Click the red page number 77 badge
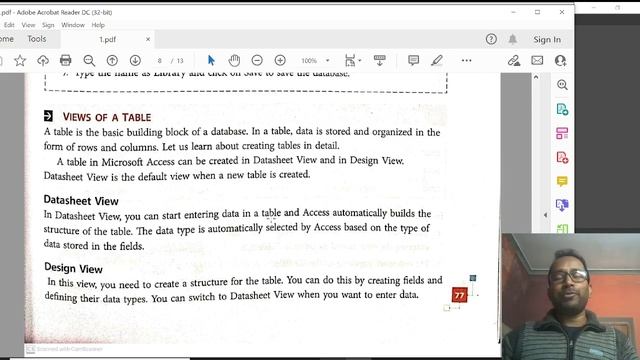640x360 pixels. point(460,295)
